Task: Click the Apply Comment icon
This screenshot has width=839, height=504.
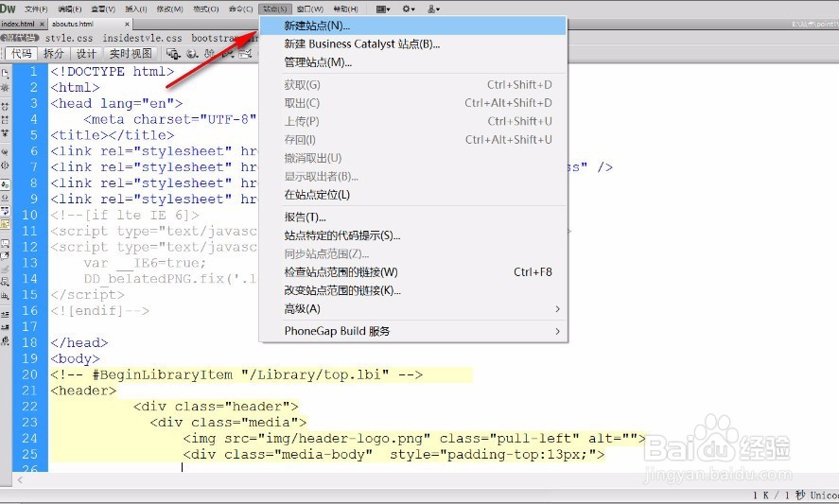Action: point(5,243)
